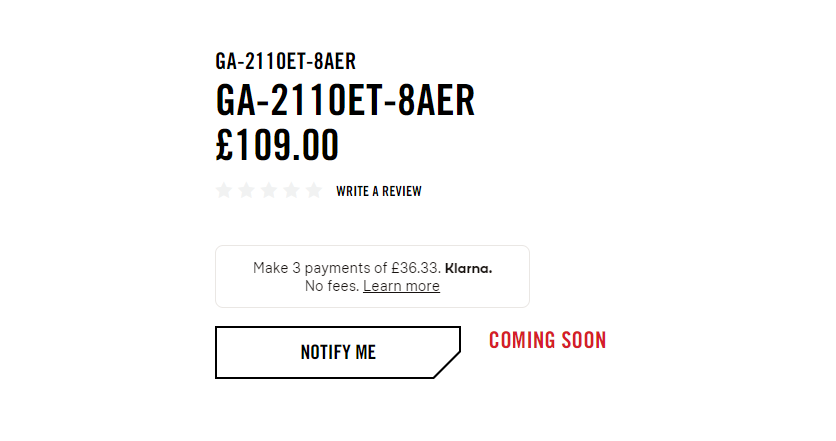Click the No fees text
This screenshot has width=836, height=441.
click(x=332, y=286)
